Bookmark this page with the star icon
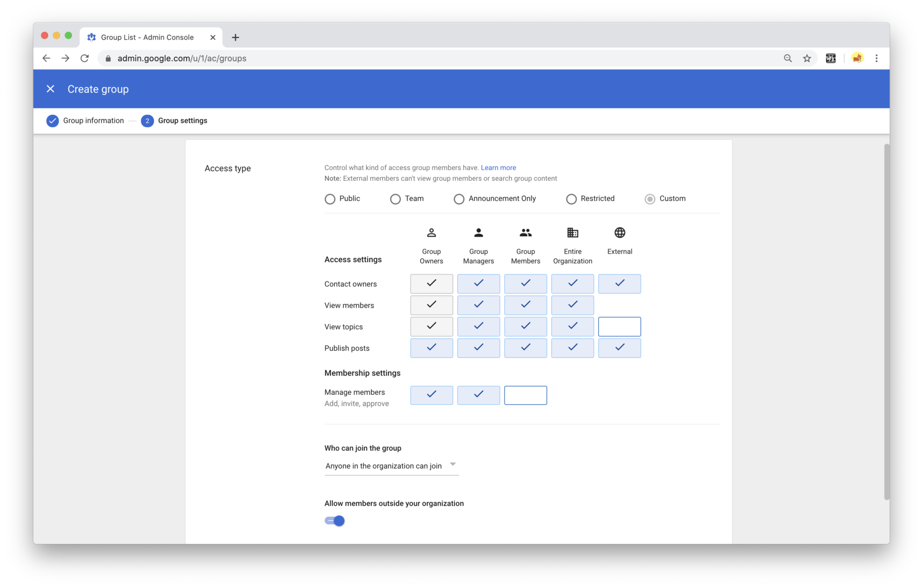Viewport: 923px width, 588px height. pyautogui.click(x=807, y=58)
